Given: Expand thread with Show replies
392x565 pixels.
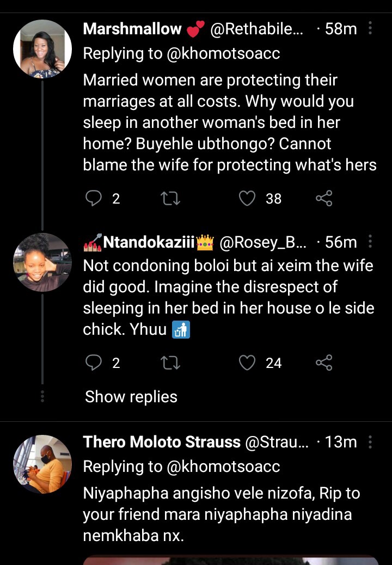Looking at the screenshot, I should (x=131, y=397).
